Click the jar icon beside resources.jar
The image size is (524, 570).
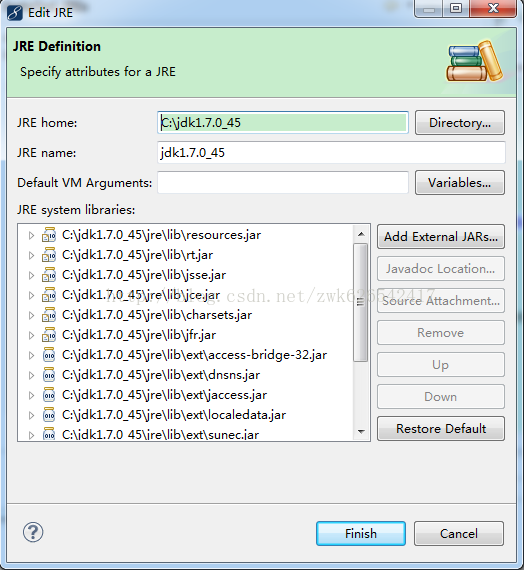49,235
